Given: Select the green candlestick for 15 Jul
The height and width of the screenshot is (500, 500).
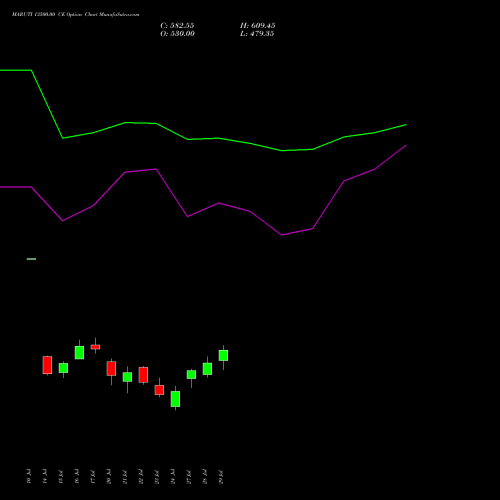Looking at the screenshot, I should point(63,368).
